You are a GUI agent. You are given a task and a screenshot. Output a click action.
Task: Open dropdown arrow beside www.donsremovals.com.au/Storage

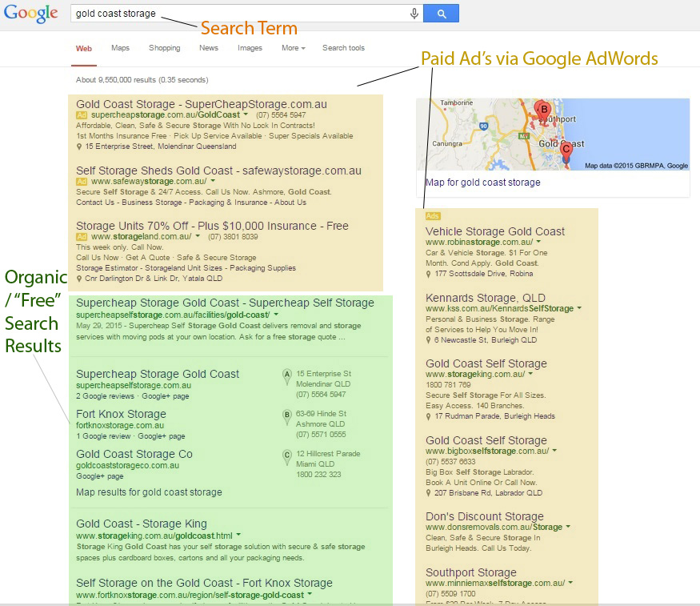[568, 527]
